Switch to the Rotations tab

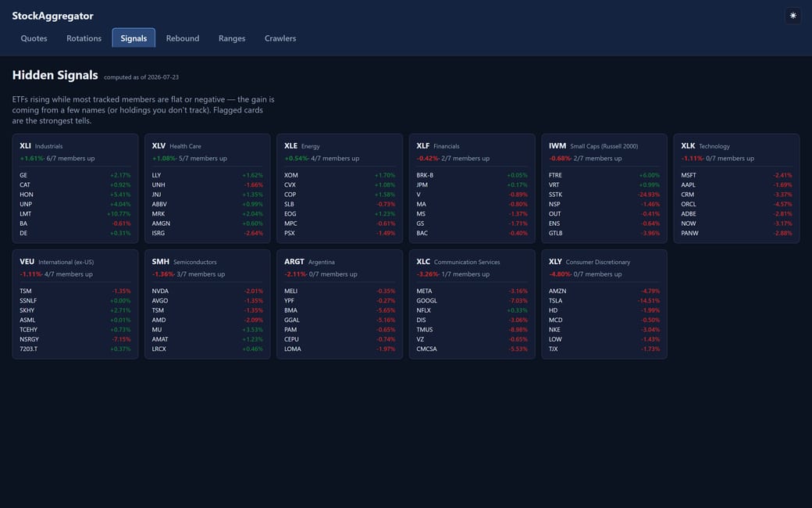coord(84,38)
